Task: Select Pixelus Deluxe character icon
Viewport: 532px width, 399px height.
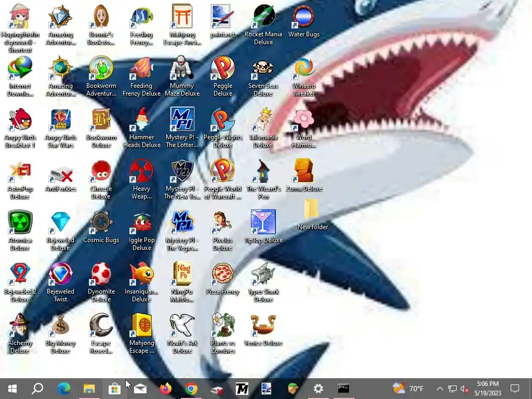Action: tap(222, 222)
